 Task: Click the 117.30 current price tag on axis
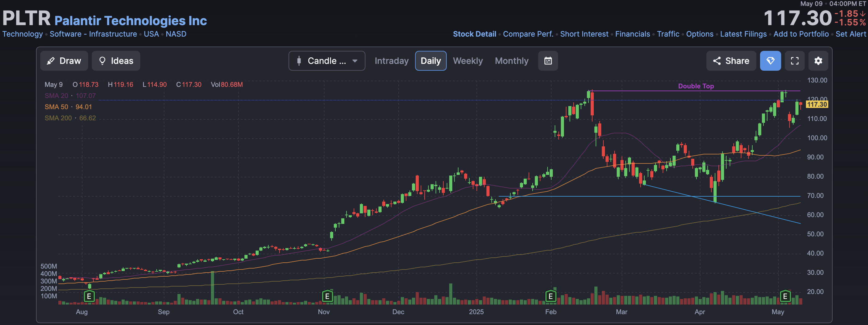click(817, 105)
